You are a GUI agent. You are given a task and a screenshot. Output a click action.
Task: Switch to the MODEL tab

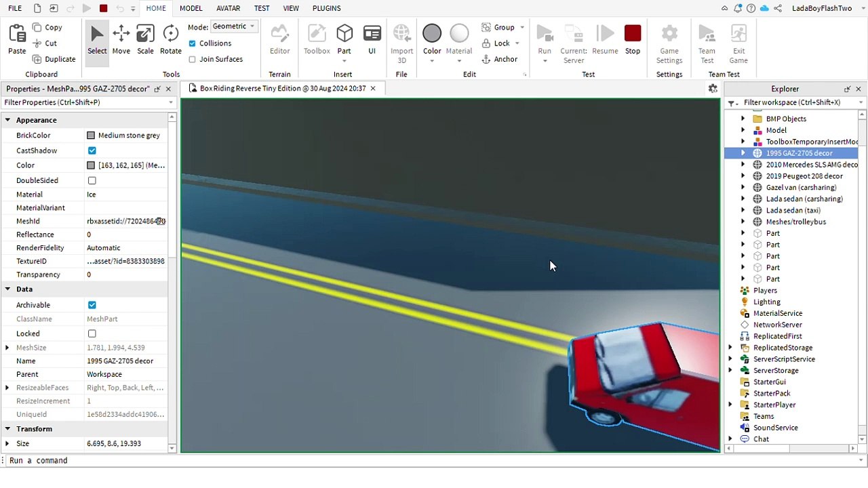pos(191,8)
